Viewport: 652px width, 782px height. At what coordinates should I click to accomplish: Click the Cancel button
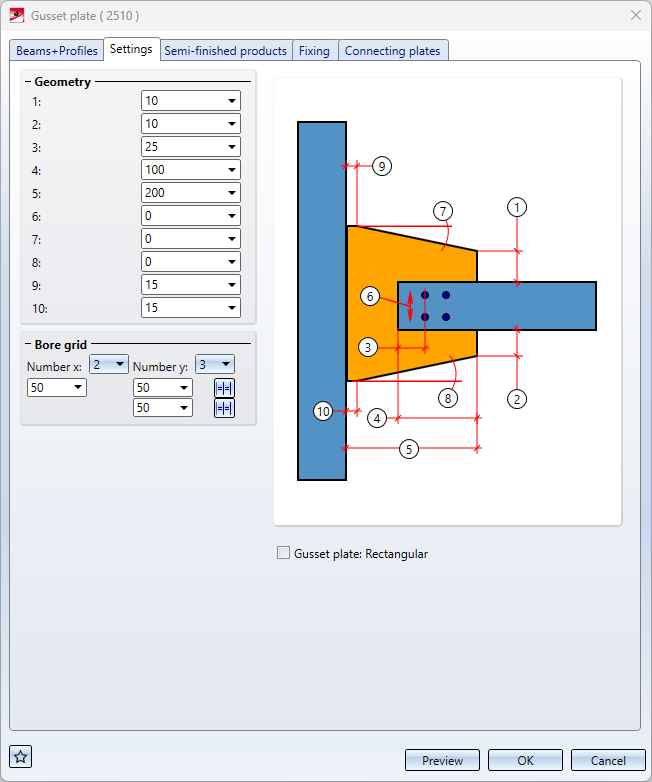click(x=608, y=760)
